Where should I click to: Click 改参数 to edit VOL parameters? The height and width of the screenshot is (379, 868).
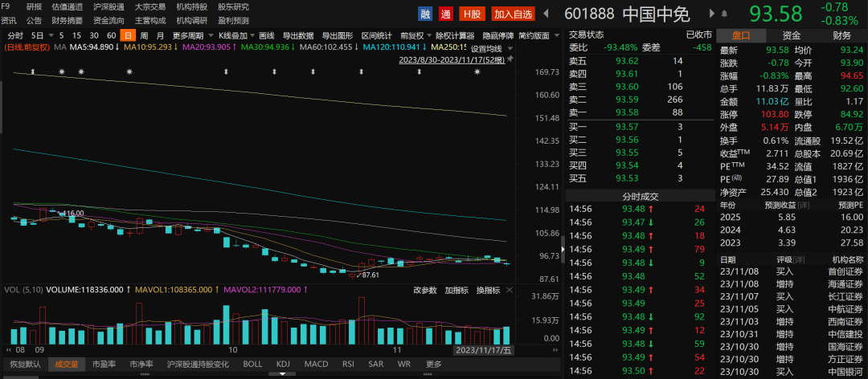coord(425,290)
